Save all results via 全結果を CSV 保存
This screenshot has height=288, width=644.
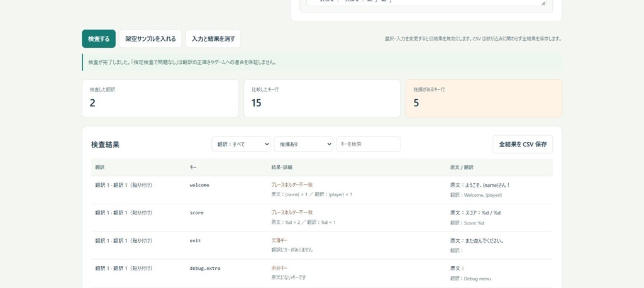coord(523,144)
